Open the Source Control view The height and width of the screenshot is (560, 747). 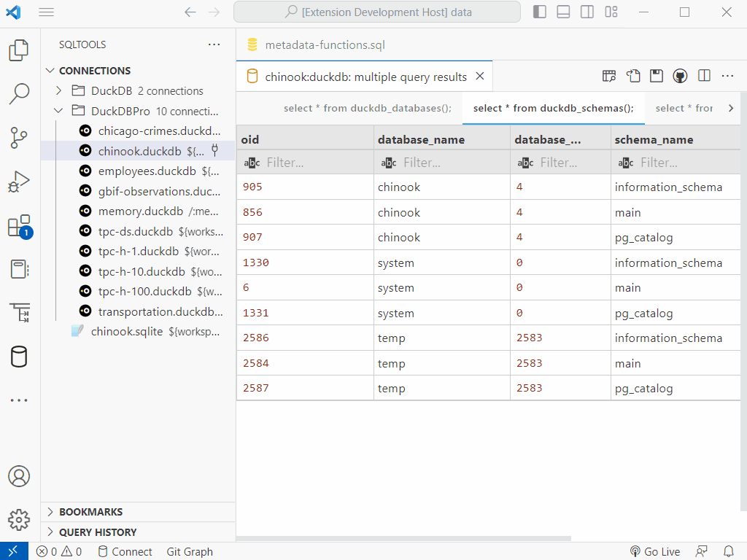click(19, 138)
